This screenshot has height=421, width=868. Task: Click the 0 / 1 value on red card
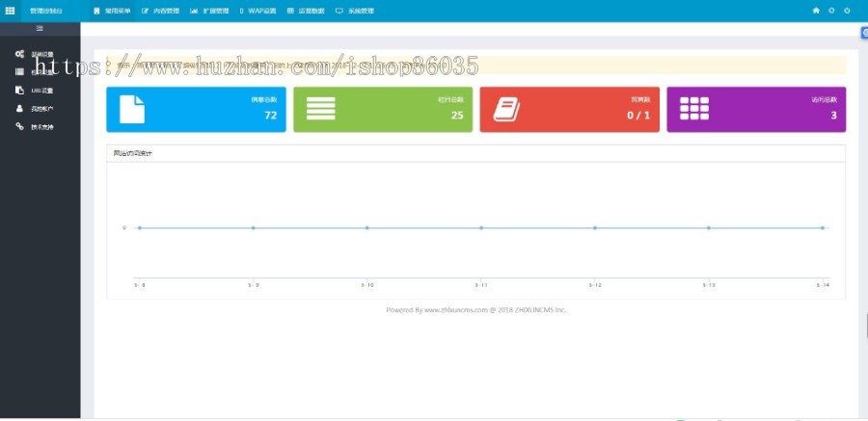638,115
